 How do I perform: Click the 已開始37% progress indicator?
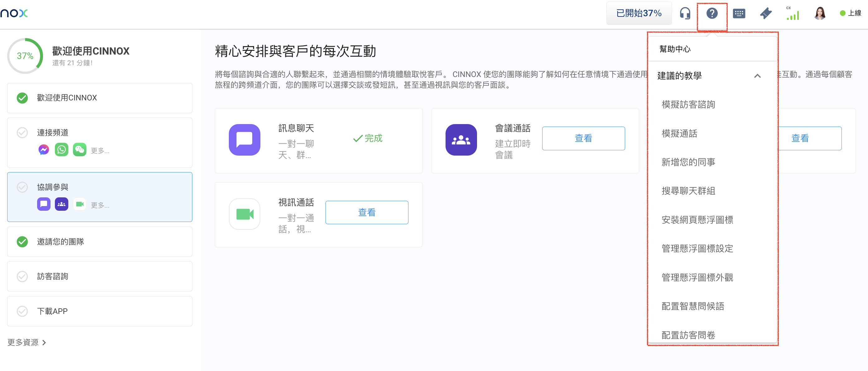coord(638,13)
